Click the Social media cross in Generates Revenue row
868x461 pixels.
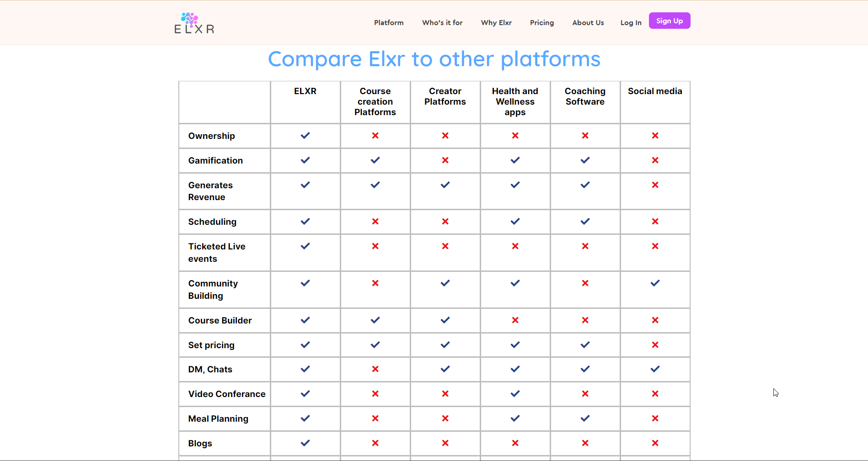tap(655, 185)
